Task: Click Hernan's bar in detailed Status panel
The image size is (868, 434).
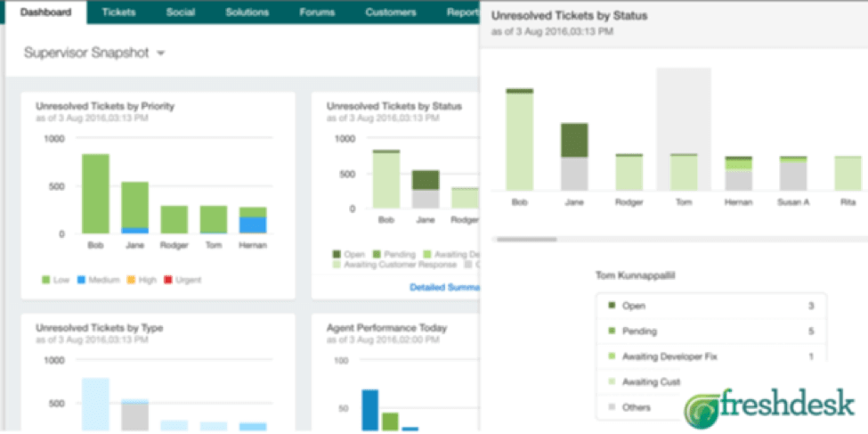Action: point(738,174)
